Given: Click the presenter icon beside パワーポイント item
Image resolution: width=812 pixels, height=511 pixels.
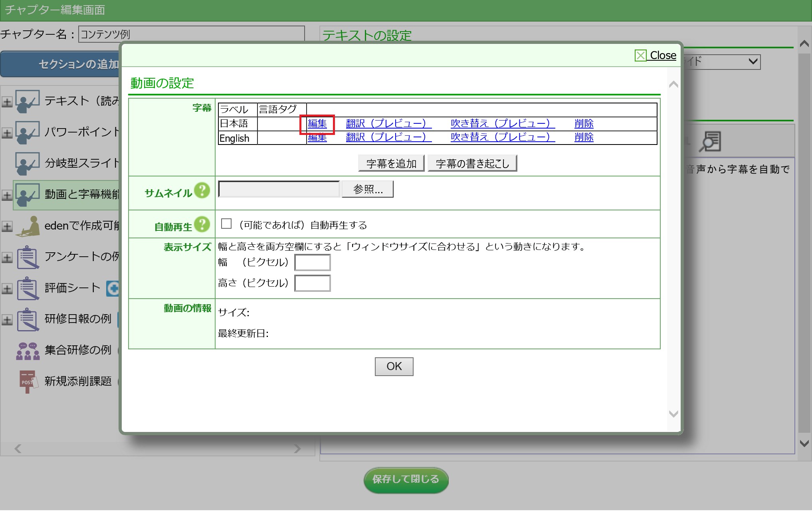Looking at the screenshot, I should (27, 132).
